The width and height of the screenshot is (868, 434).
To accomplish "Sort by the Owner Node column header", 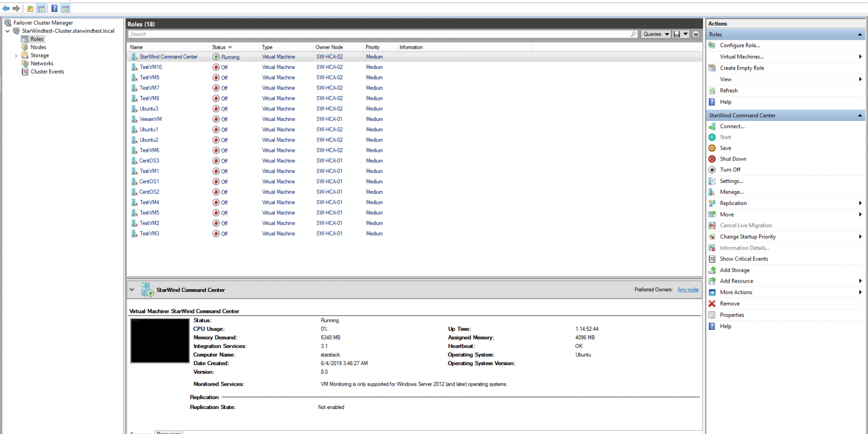I will click(x=339, y=47).
